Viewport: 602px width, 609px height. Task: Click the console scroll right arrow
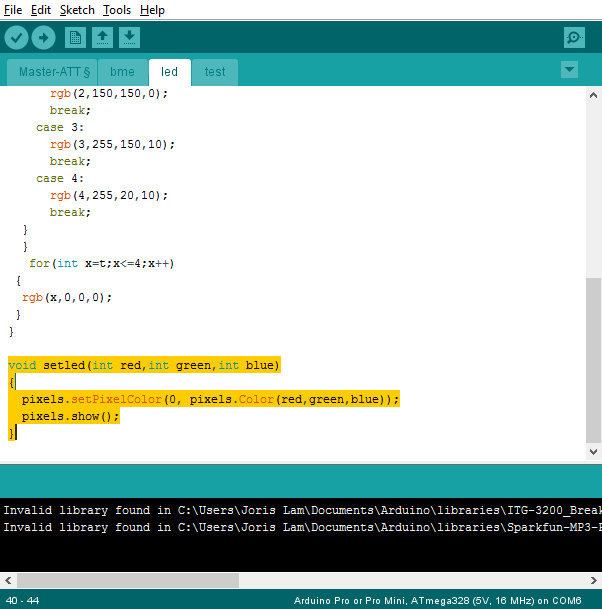click(x=593, y=581)
